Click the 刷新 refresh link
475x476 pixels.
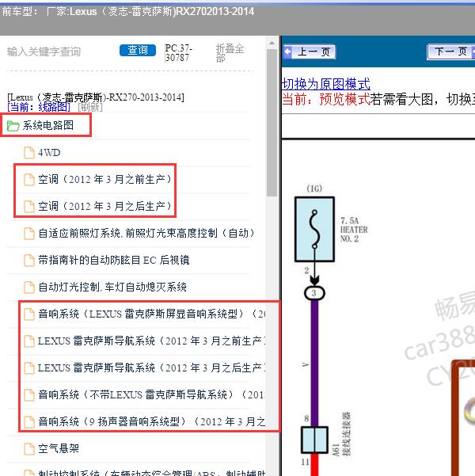(x=90, y=107)
